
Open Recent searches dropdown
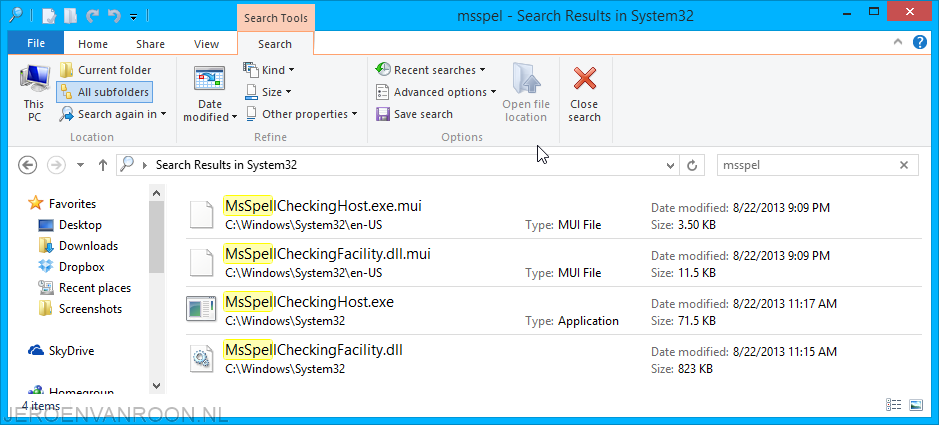point(430,70)
